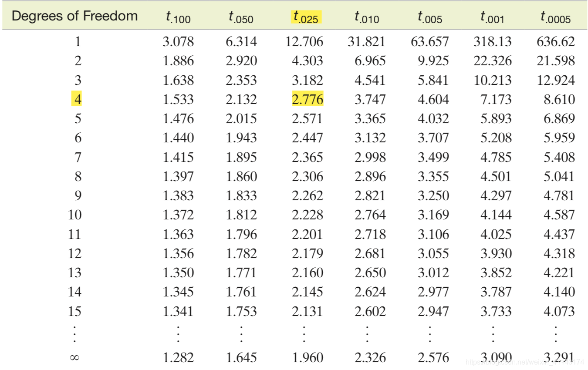Click the value 318.13
The image size is (588, 370).
pyautogui.click(x=493, y=42)
